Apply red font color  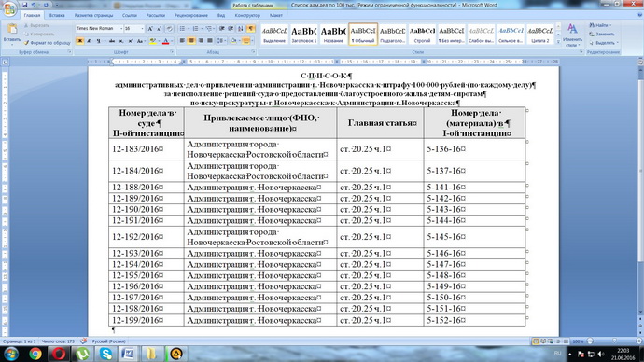pyautogui.click(x=165, y=41)
